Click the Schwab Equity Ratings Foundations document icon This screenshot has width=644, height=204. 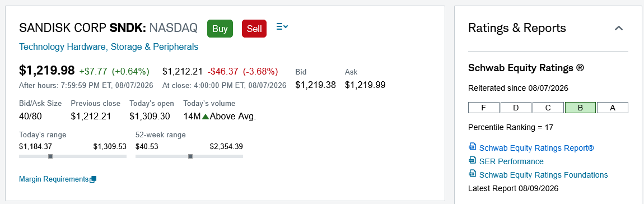[x=472, y=174]
